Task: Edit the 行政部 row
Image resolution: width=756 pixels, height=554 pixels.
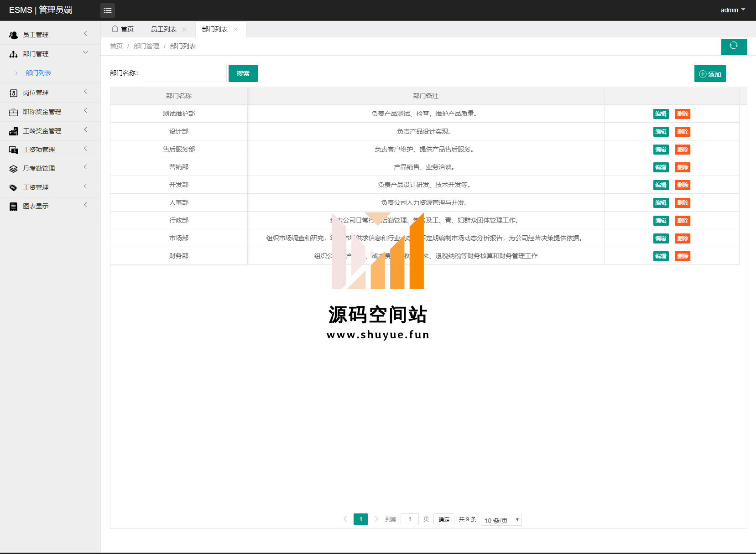Action: pos(661,221)
